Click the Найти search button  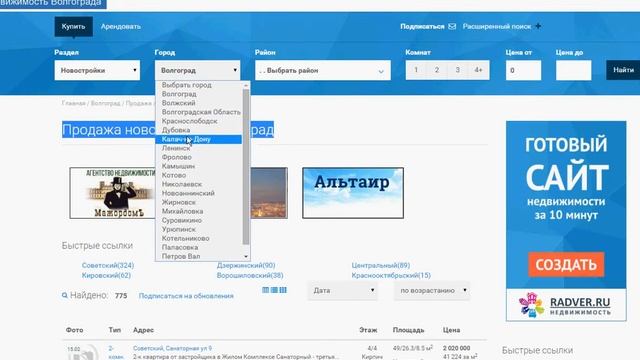pyautogui.click(x=623, y=70)
